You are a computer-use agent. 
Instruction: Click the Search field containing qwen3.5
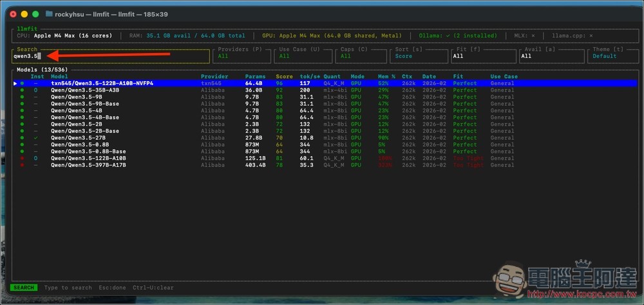point(111,56)
